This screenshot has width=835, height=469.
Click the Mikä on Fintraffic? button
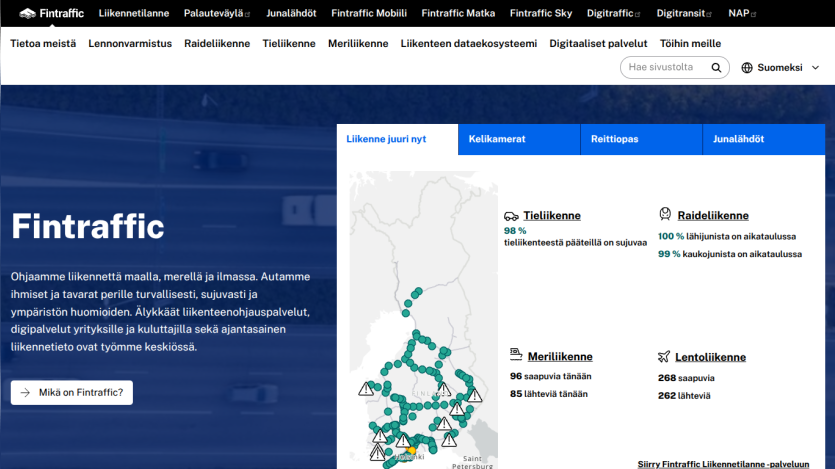tap(72, 392)
